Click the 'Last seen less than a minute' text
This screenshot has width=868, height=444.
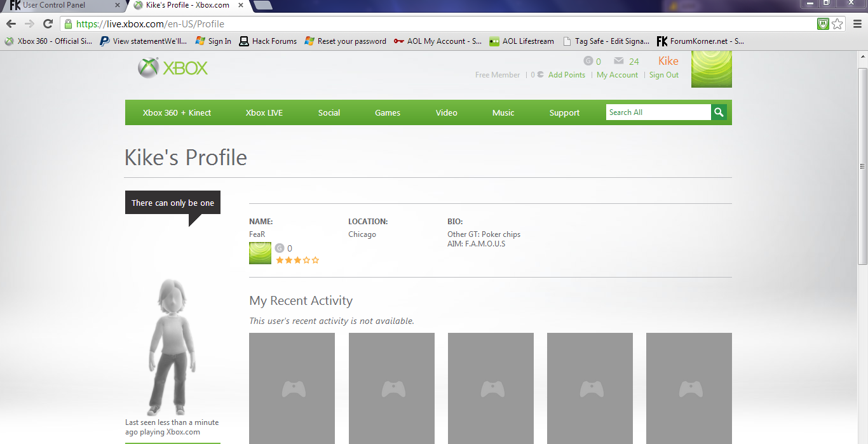tap(172, 422)
